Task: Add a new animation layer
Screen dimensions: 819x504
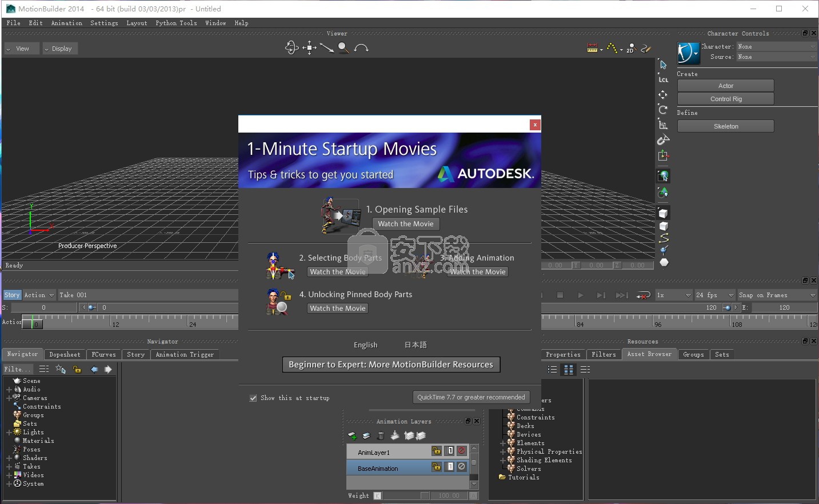Action: 353,436
